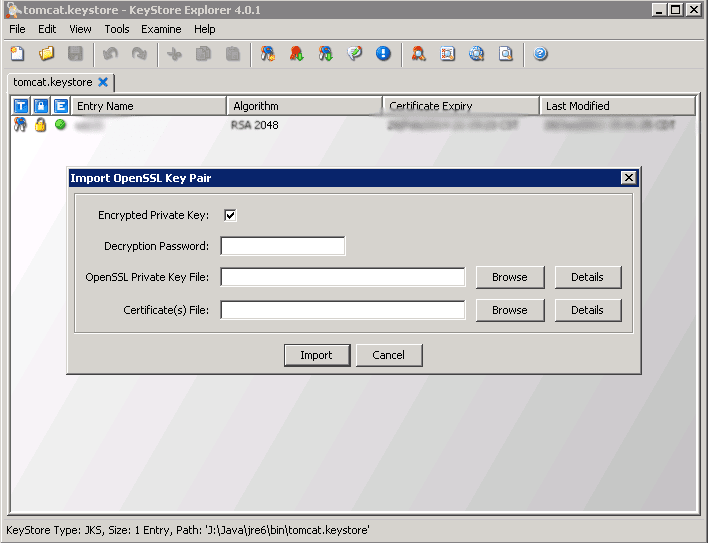Click the Generate Key Pair toolbar icon
The image size is (708, 543).
(x=268, y=54)
